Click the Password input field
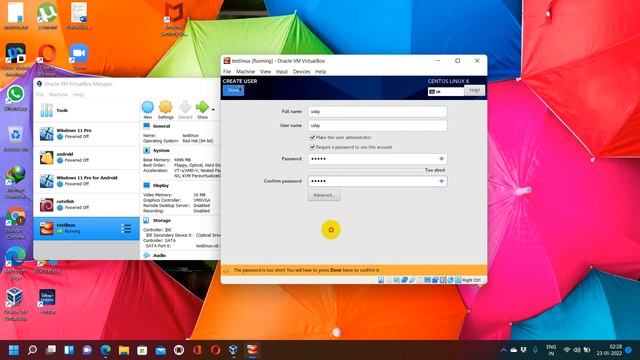This screenshot has width=640, height=360. [377, 159]
